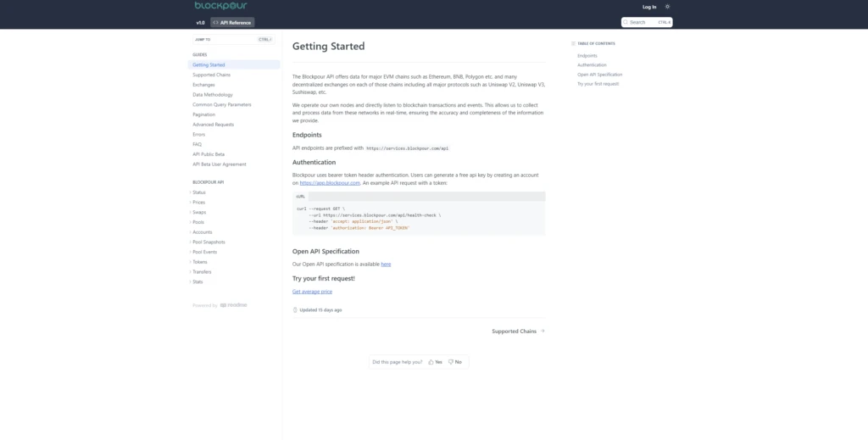Vote Yes on page helpfulness
Screen dimensions: 868x440
click(435, 362)
